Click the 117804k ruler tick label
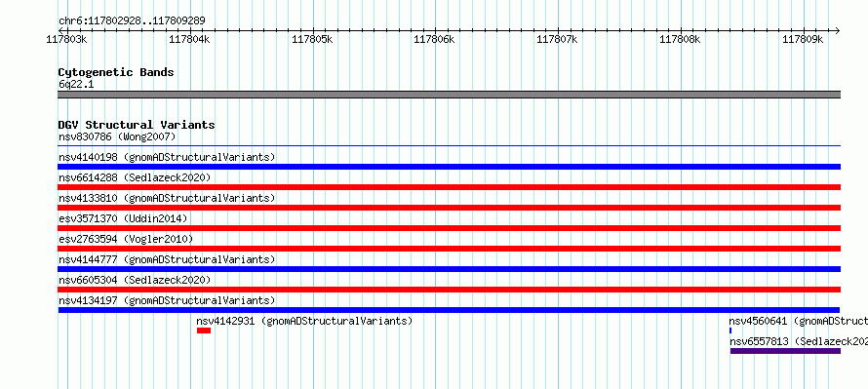868x389 pixels. coord(189,39)
